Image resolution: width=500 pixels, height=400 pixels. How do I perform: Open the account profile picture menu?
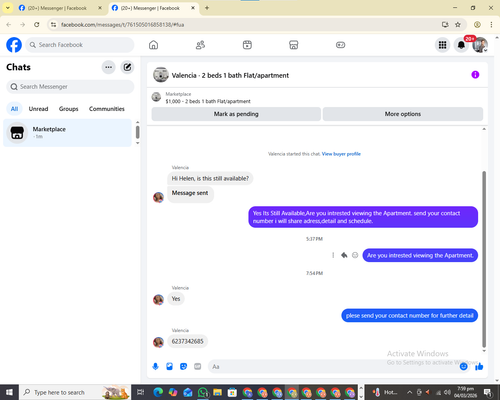click(x=480, y=45)
